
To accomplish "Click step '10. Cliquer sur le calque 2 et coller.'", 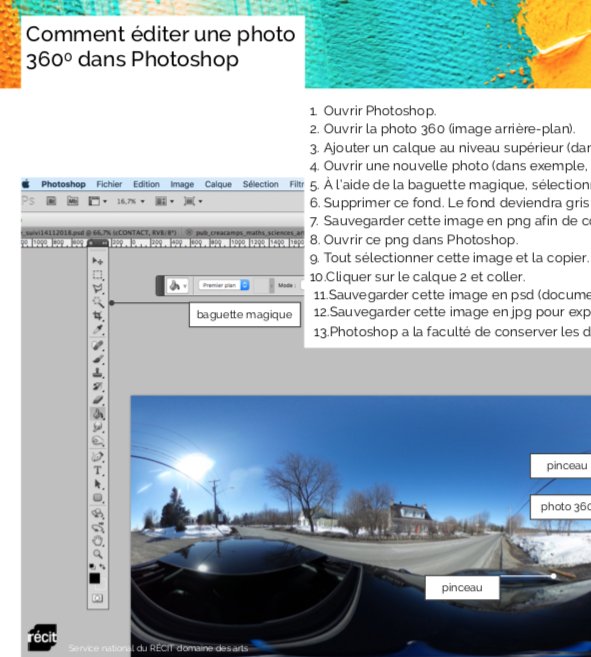I will click(417, 277).
